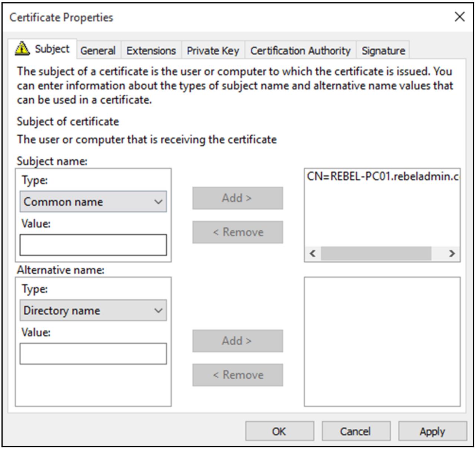The width and height of the screenshot is (476, 449).
Task: Switch to the General tab
Action: (x=98, y=51)
